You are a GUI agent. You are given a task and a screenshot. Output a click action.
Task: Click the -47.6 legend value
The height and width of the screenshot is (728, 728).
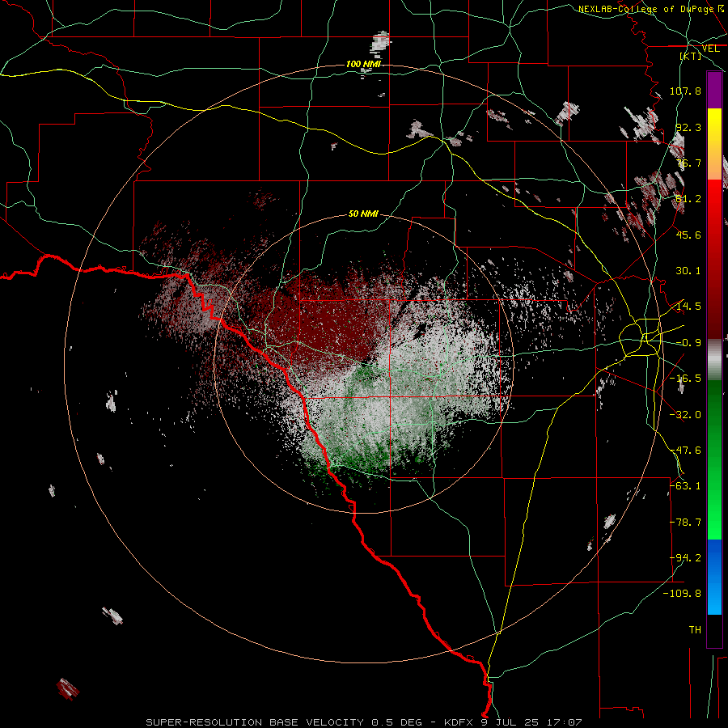pos(685,451)
